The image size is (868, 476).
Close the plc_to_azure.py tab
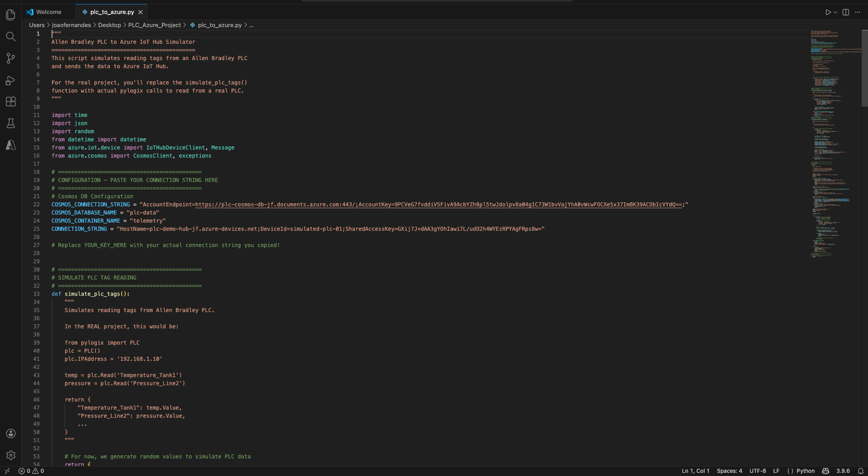(x=141, y=12)
